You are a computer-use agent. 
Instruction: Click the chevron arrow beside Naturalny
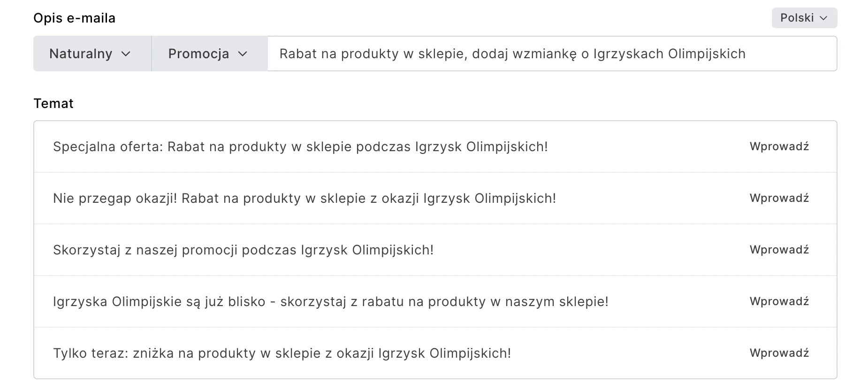tap(126, 54)
